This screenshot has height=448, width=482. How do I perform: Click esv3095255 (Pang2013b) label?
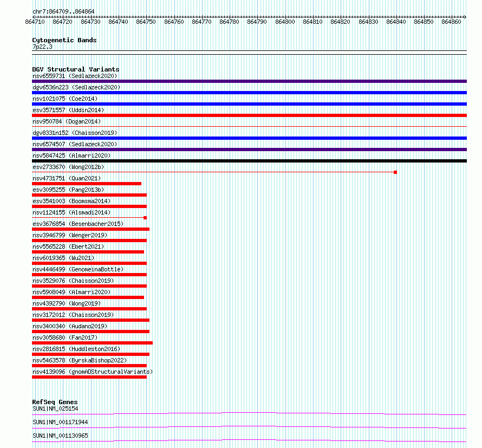tap(68, 190)
